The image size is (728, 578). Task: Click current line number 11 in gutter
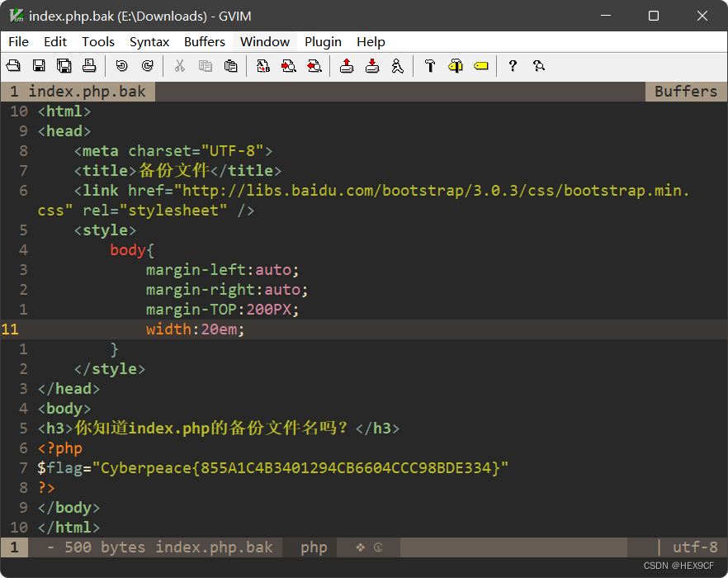tap(10, 329)
